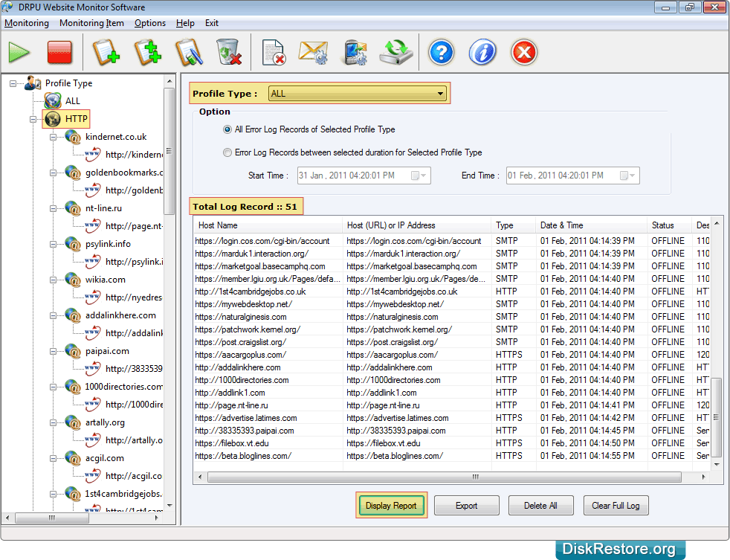Click the log table horizontal scrollbar thumb
This screenshot has width=730, height=560.
pos(445,477)
